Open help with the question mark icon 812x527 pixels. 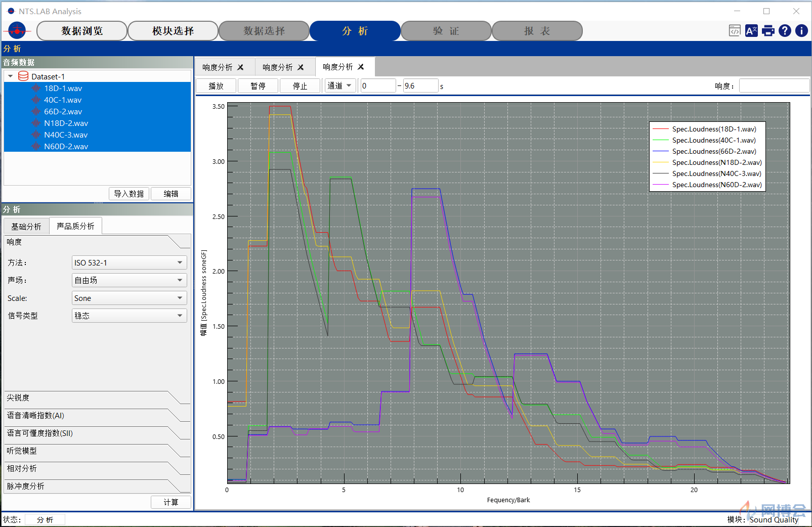pyautogui.click(x=785, y=31)
